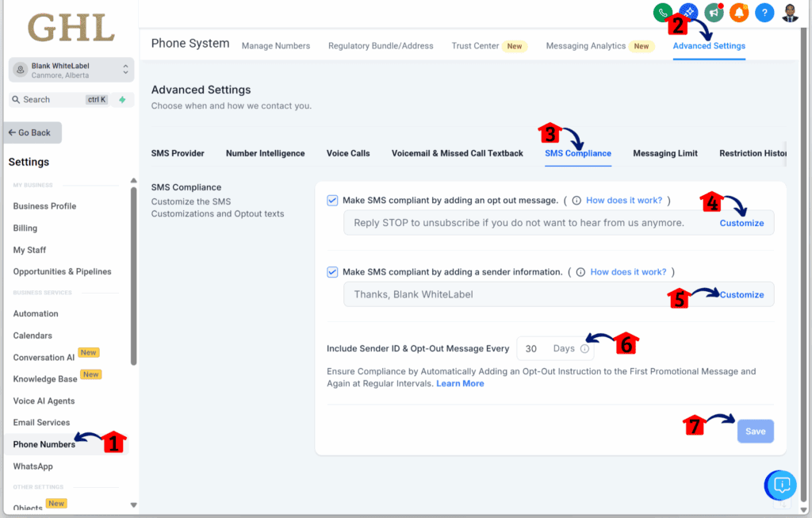Click the Go Back button
The height and width of the screenshot is (518, 812).
point(33,132)
